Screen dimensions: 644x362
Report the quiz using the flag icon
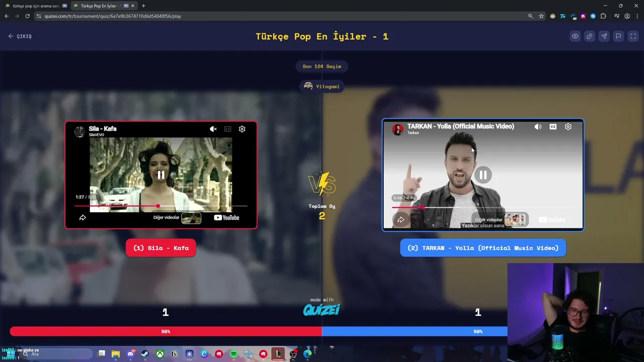click(x=619, y=36)
